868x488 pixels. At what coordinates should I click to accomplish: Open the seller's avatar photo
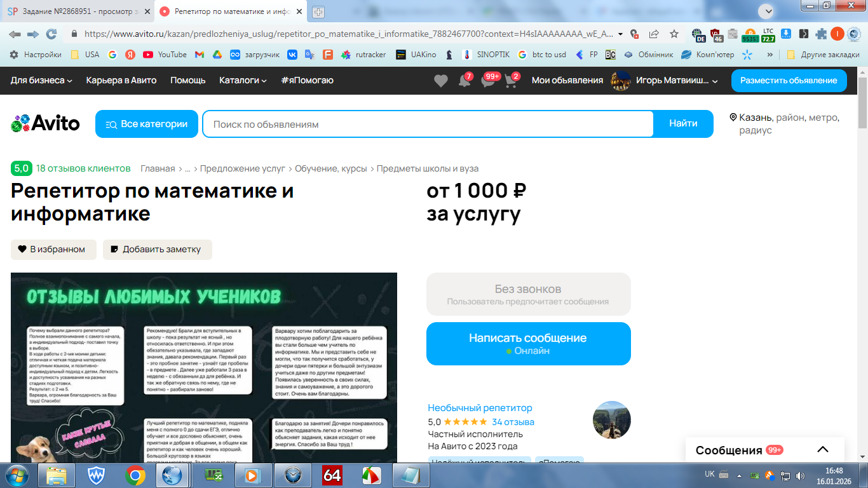pyautogui.click(x=612, y=420)
